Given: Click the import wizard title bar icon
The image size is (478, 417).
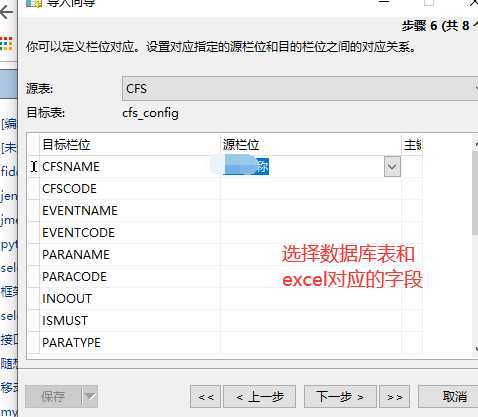Looking at the screenshot, I should pyautogui.click(x=33, y=3).
